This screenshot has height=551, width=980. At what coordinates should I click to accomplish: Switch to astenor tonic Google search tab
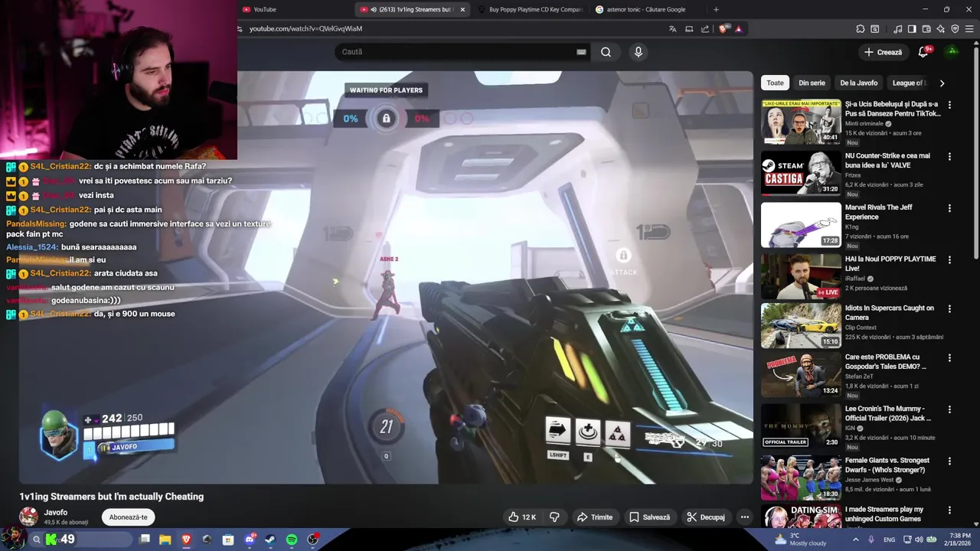(648, 9)
